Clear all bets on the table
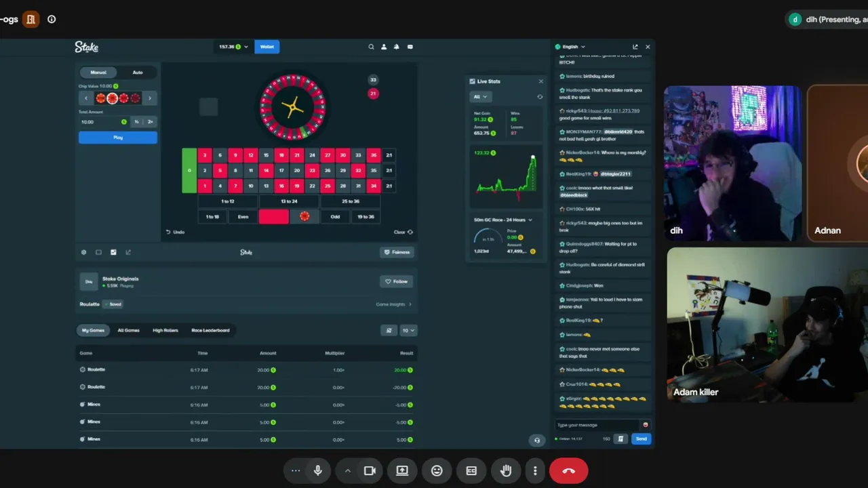 point(403,232)
